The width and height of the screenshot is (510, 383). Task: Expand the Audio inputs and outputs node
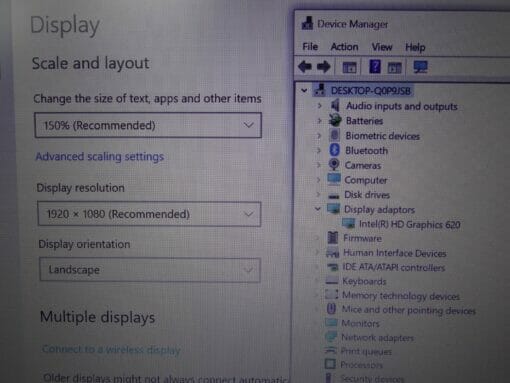click(319, 106)
